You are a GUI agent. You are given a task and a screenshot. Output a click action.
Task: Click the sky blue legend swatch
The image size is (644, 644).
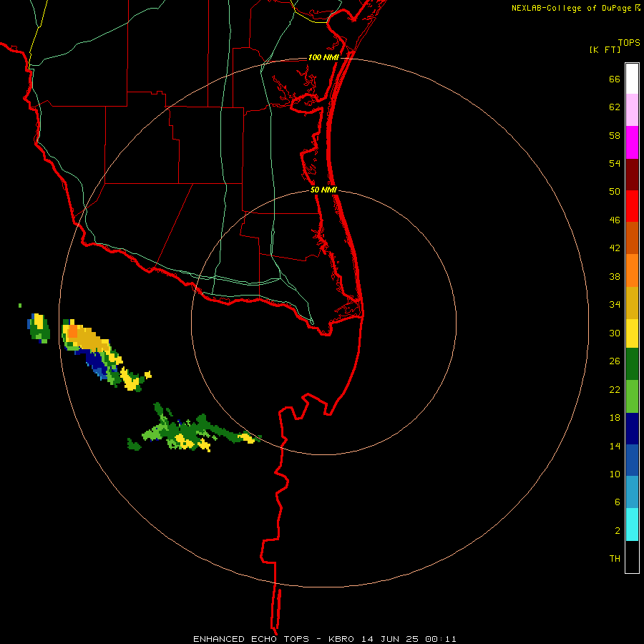[632, 492]
